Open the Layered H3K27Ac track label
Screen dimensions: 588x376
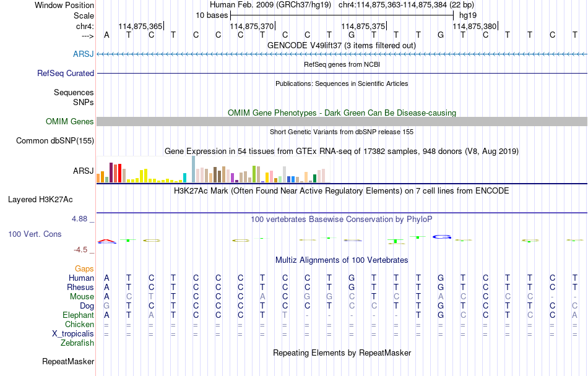click(40, 199)
